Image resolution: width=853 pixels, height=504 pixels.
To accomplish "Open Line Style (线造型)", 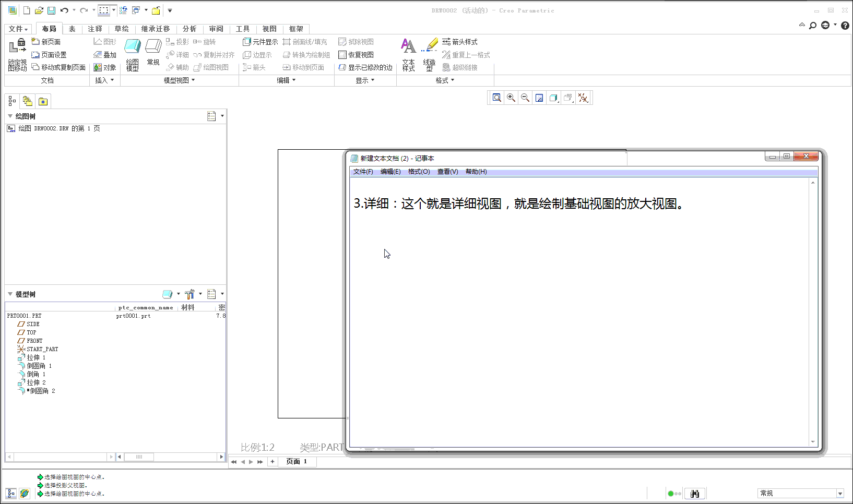I will point(430,54).
